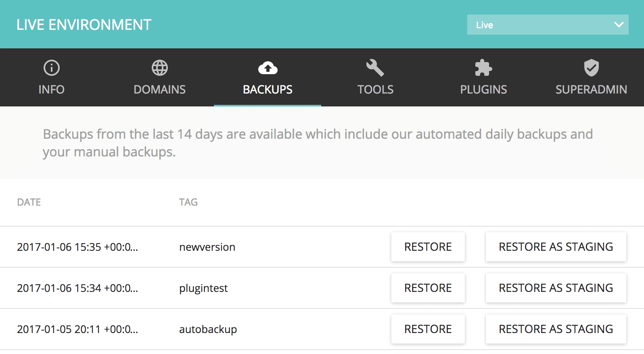Click the Backups cloud upload icon
Viewport: 644px width, 354px height.
coord(268,68)
